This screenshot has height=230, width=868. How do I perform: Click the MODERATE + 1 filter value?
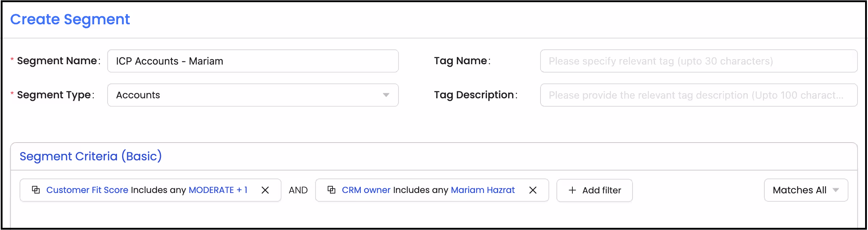coord(218,190)
